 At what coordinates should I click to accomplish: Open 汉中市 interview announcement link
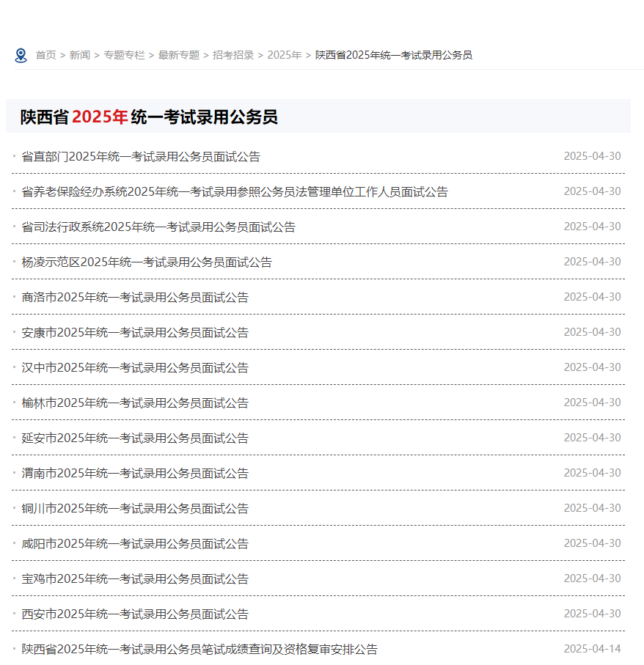135,368
